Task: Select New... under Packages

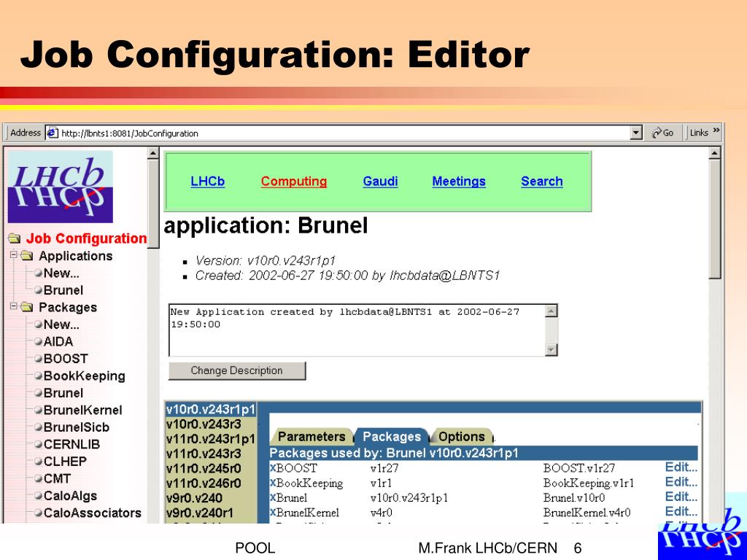Action: (61, 324)
